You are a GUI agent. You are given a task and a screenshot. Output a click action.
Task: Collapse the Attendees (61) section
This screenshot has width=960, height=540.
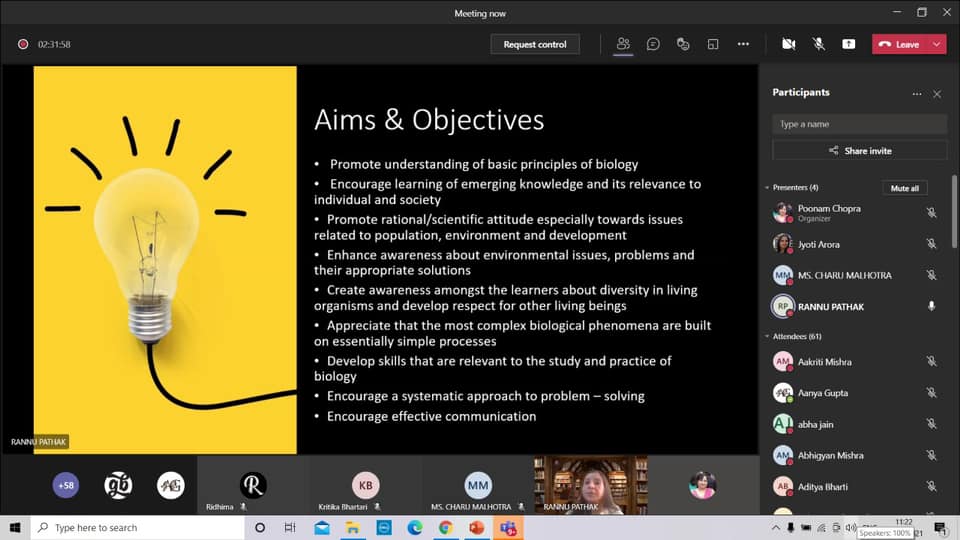coord(767,337)
